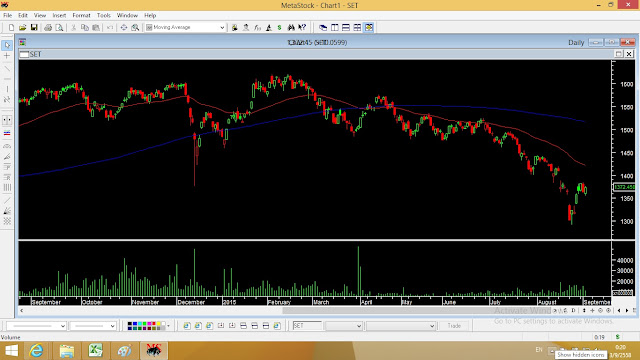
Task: Open File Explorer from taskbar
Action: click(67, 351)
